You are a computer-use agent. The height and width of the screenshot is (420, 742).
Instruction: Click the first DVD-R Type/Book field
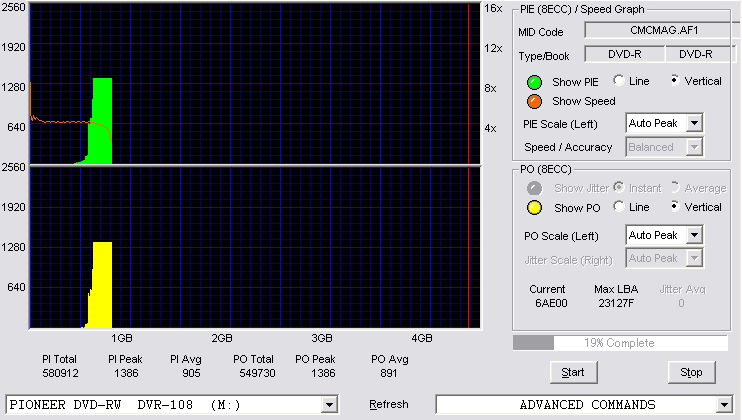(x=625, y=54)
